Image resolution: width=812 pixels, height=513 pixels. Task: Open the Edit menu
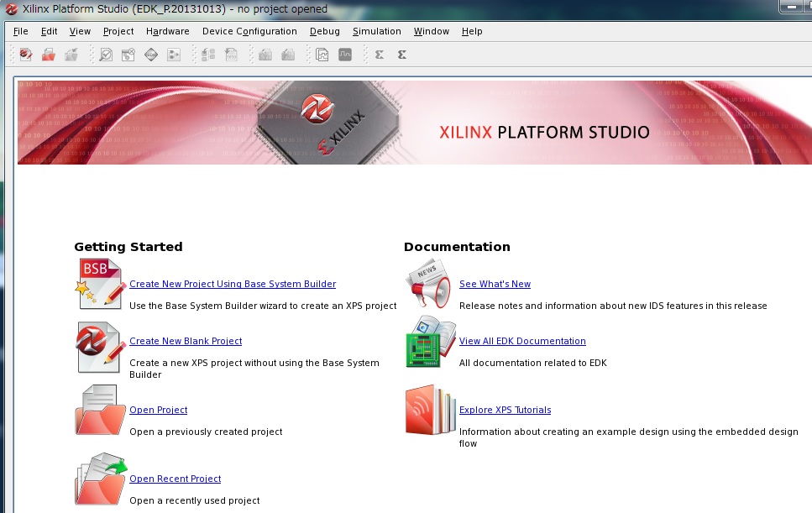50,31
